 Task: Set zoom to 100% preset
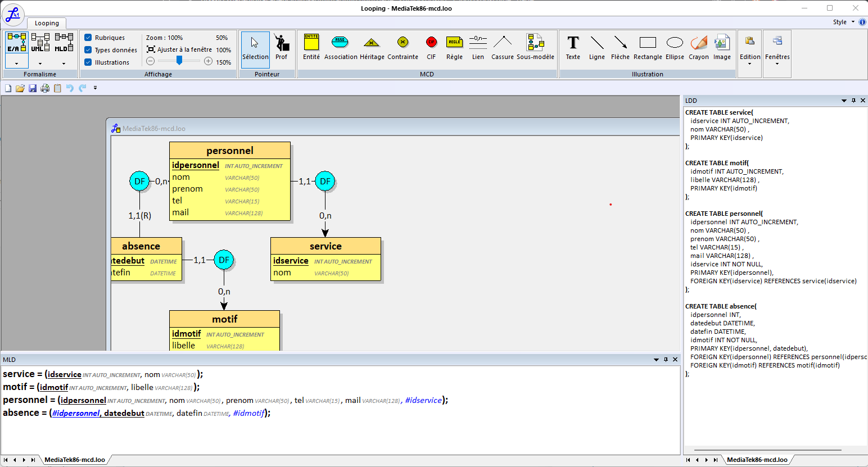coord(224,50)
